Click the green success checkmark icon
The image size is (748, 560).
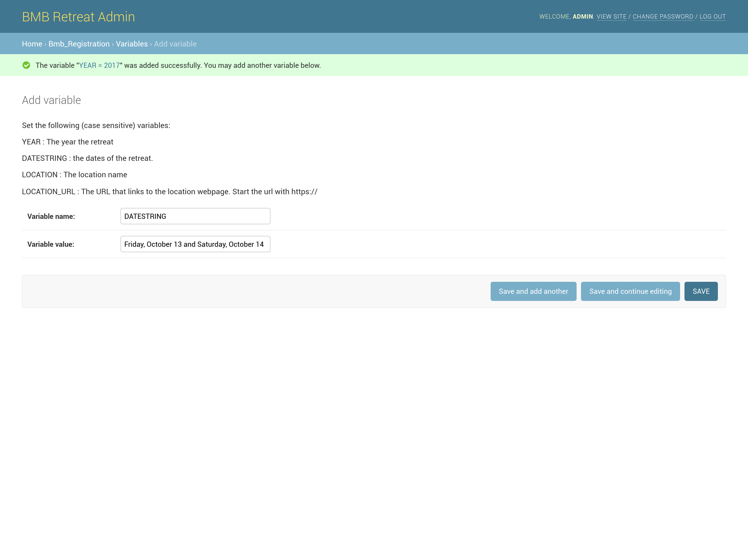[x=26, y=65]
